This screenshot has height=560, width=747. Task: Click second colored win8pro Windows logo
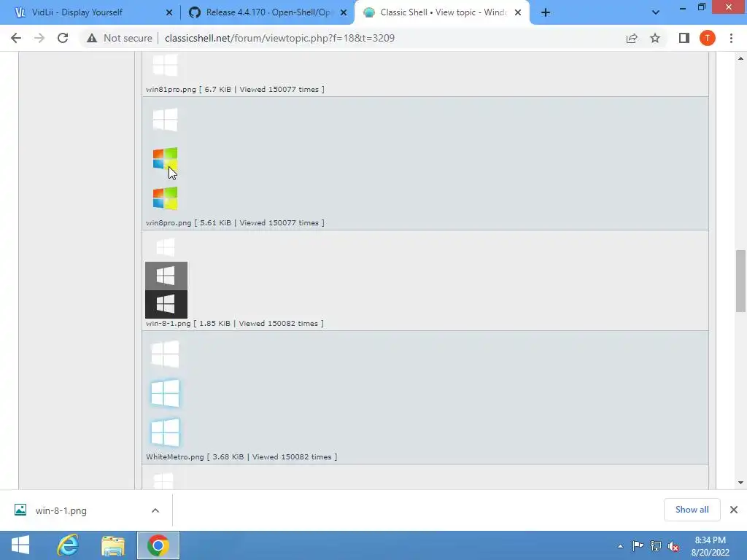pyautogui.click(x=165, y=198)
